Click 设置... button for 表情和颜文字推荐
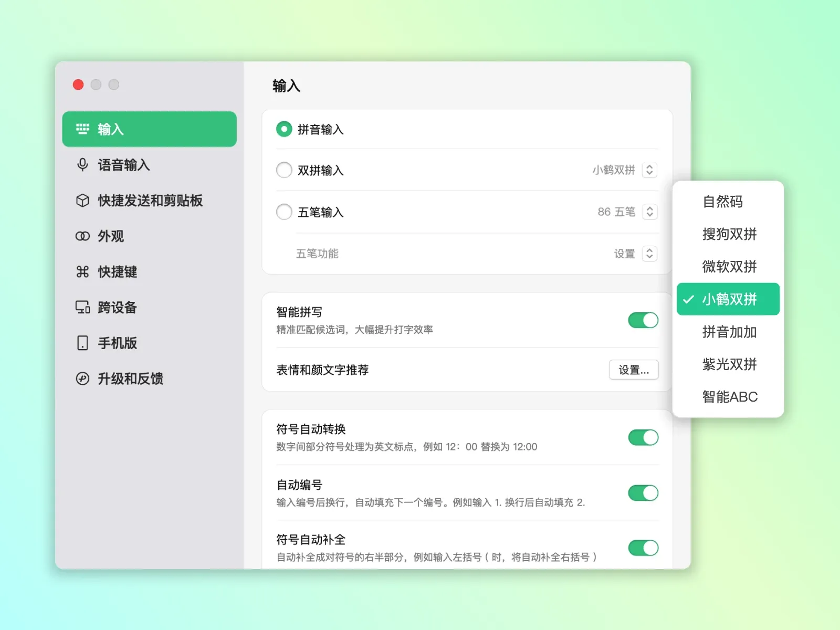The image size is (840, 630). pyautogui.click(x=634, y=370)
